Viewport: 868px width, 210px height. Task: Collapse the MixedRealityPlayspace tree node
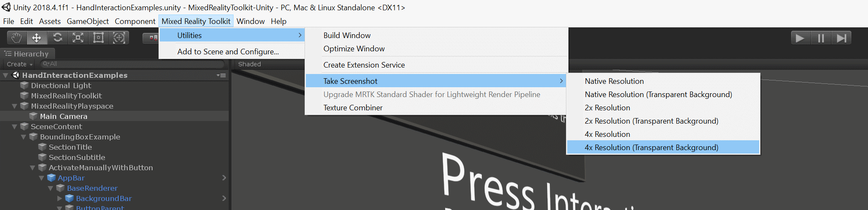click(15, 106)
